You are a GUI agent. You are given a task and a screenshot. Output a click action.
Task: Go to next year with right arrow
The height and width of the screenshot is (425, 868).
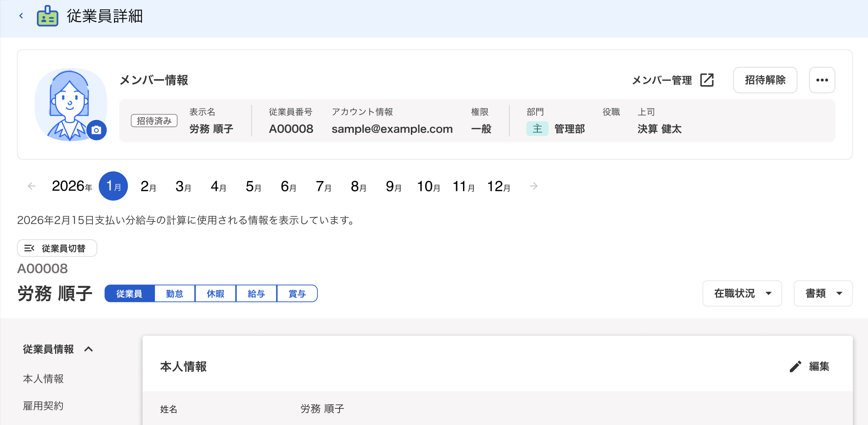[534, 186]
